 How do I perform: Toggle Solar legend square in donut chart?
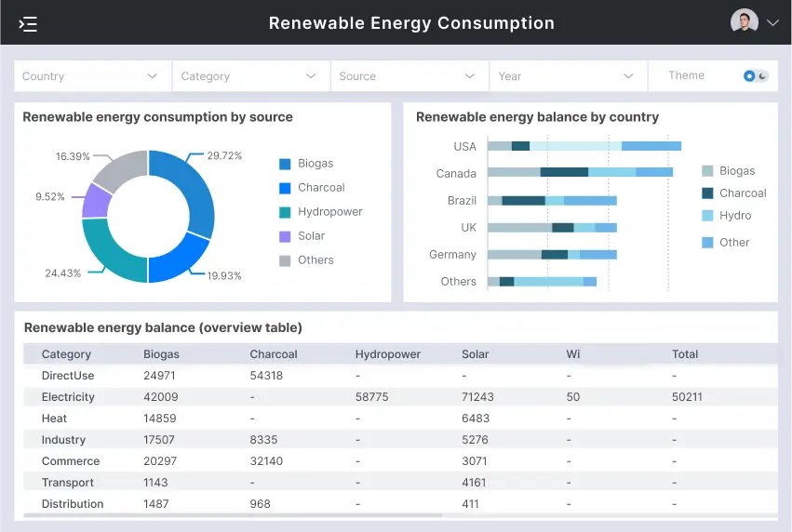[x=285, y=236]
